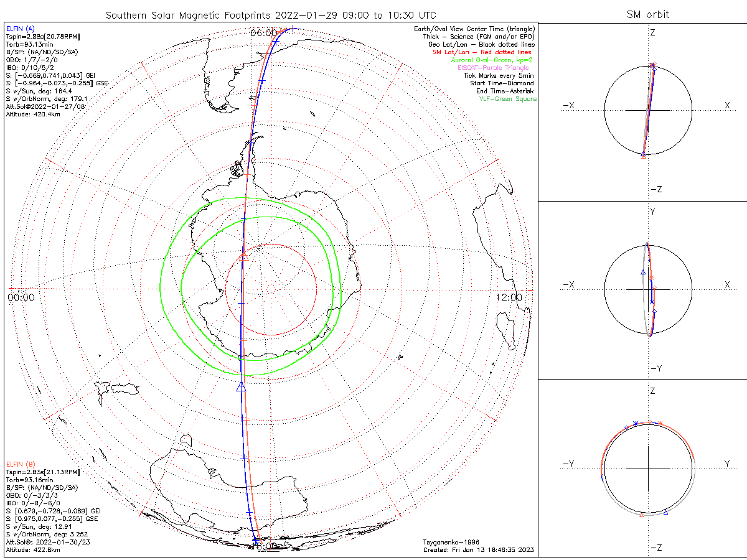
Task: Click the blue asterisk in the Y–Z orbit panel
Action: pos(636,424)
